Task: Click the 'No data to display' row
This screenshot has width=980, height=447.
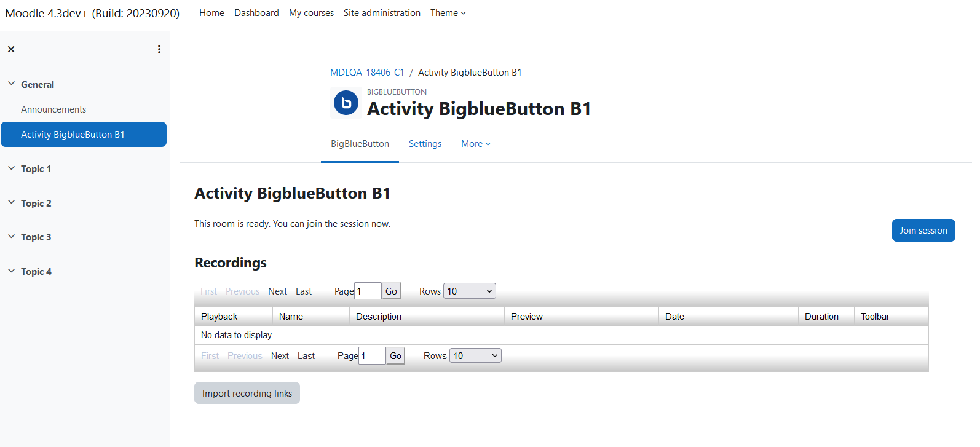Action: pyautogui.click(x=561, y=335)
